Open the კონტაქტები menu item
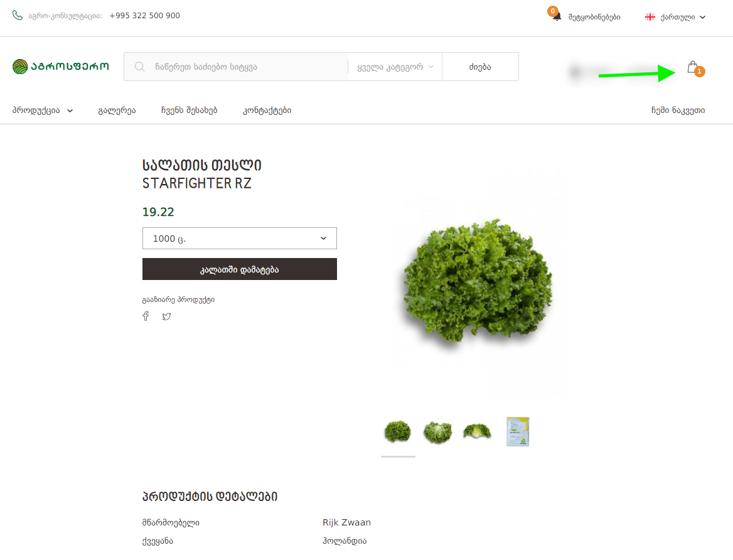The width and height of the screenshot is (733, 560). pyautogui.click(x=267, y=110)
